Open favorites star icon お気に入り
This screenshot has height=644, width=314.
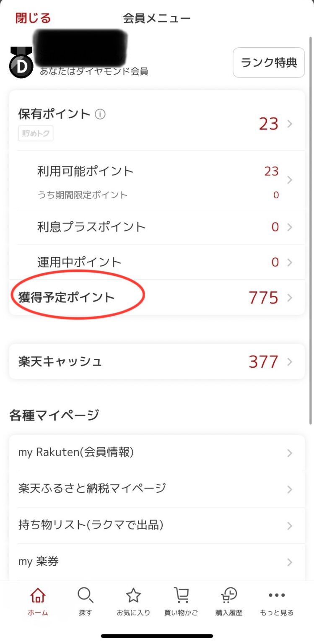[x=133, y=596]
